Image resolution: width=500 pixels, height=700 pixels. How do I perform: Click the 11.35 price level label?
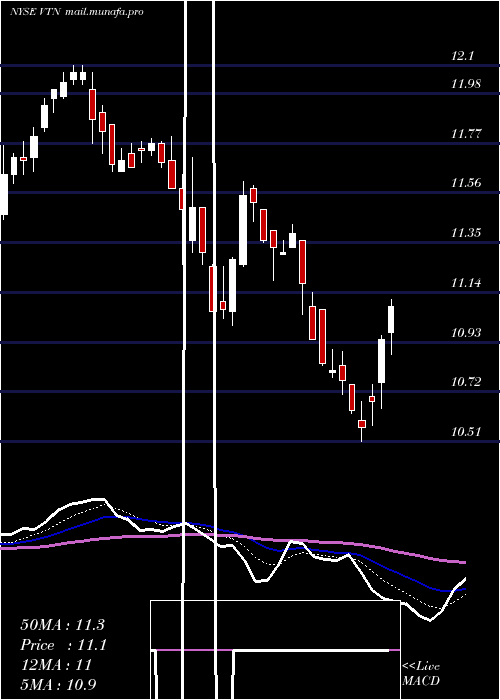click(x=466, y=233)
